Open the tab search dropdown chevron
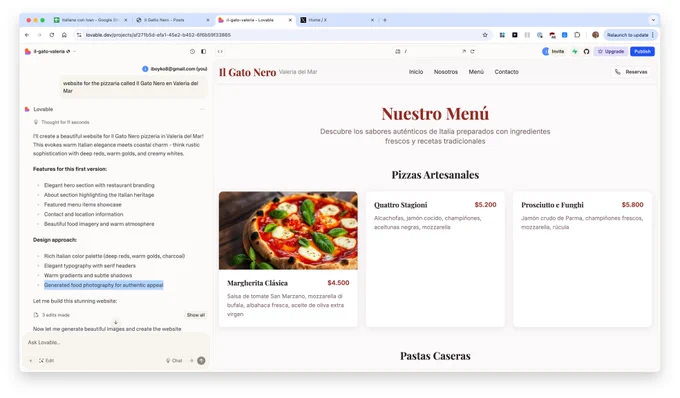 pos(653,20)
